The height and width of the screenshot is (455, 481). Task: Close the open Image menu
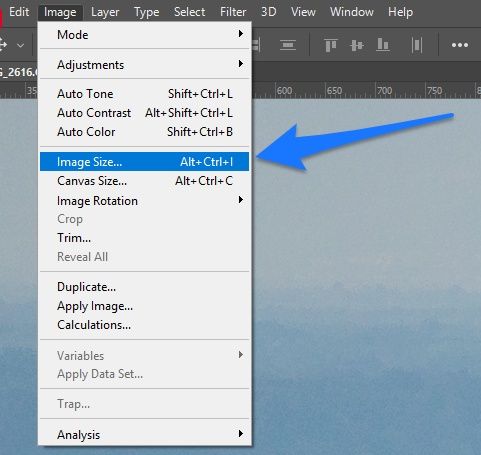click(60, 12)
